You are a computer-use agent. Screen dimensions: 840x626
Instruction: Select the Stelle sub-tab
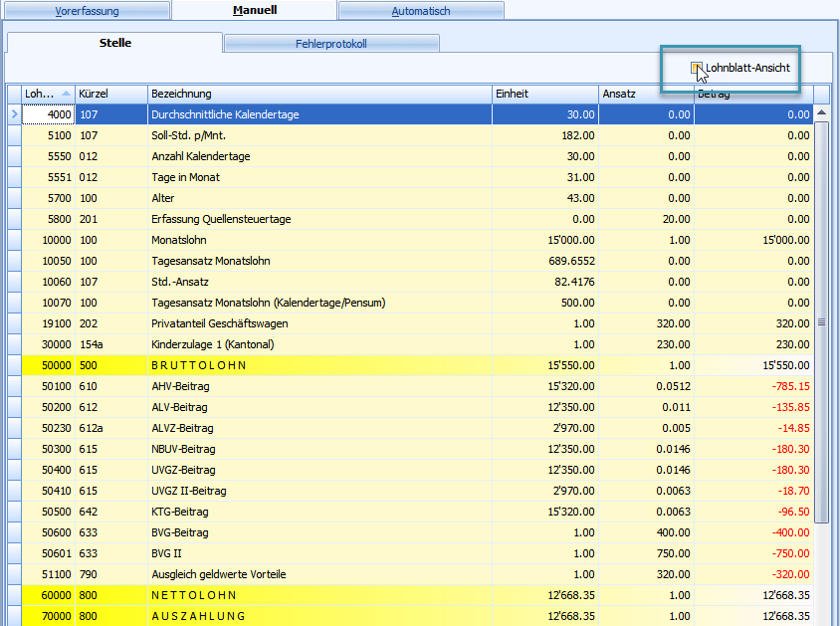114,43
